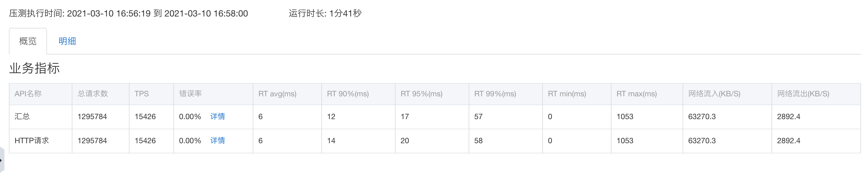Click the 网络流出(KB/S) column header
The height and width of the screenshot is (173, 868).
803,93
